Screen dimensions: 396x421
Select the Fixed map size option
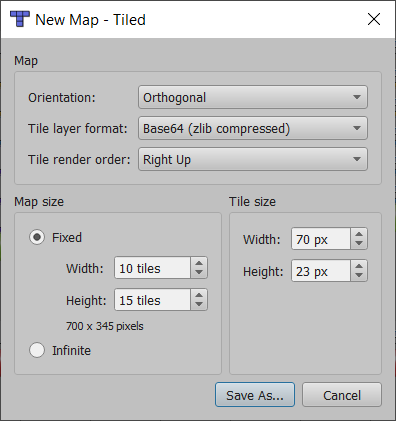37,237
